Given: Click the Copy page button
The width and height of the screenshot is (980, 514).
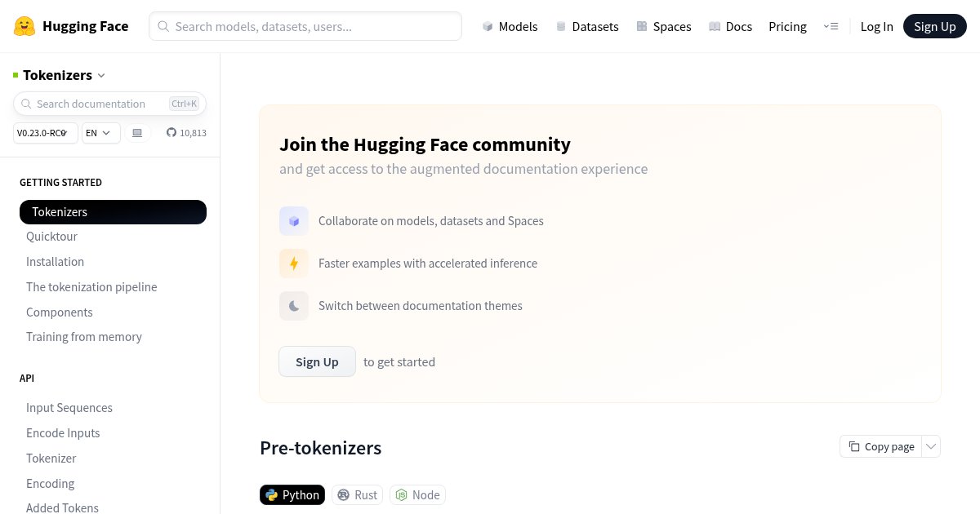Looking at the screenshot, I should click(x=881, y=446).
